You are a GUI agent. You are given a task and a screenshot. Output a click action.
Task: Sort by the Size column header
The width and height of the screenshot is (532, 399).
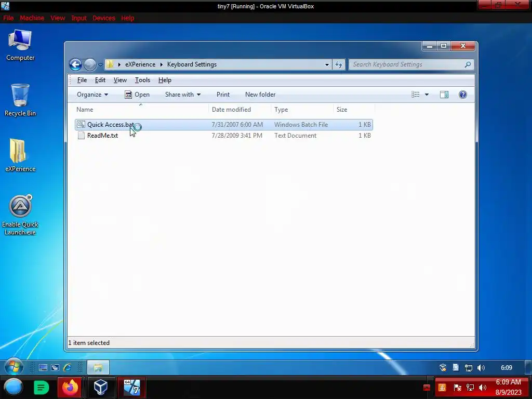(x=354, y=110)
